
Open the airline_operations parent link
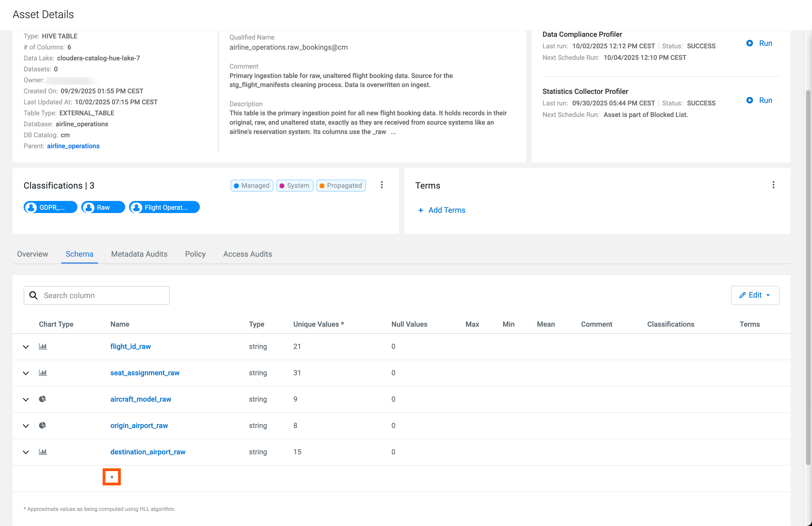[x=73, y=146]
